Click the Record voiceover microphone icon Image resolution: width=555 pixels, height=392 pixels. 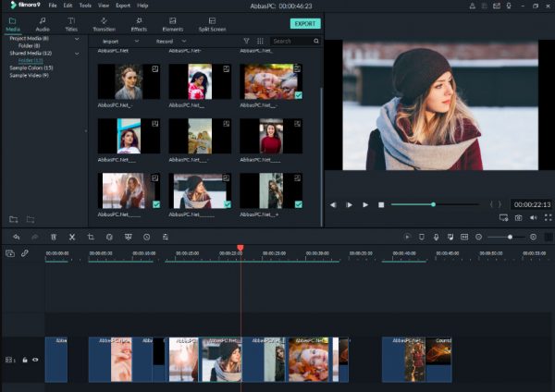point(436,237)
